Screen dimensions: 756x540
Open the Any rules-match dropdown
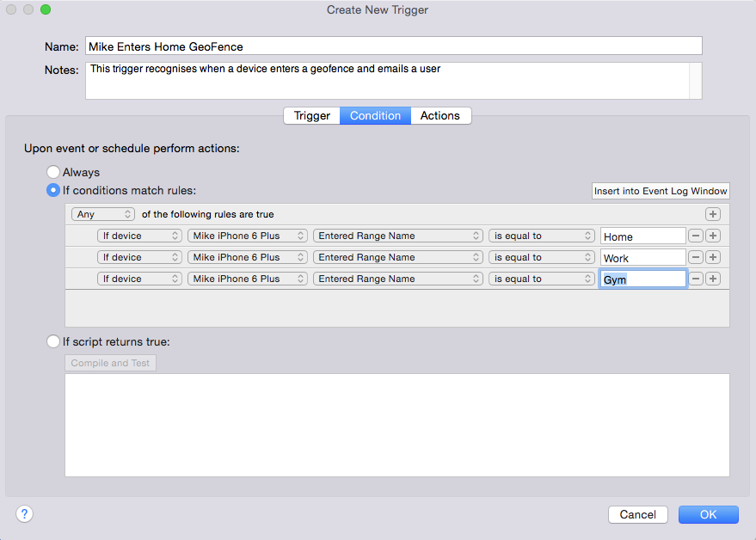(103, 214)
